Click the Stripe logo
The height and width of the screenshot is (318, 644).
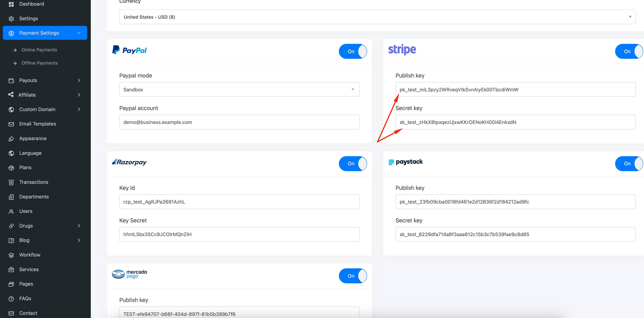(402, 49)
